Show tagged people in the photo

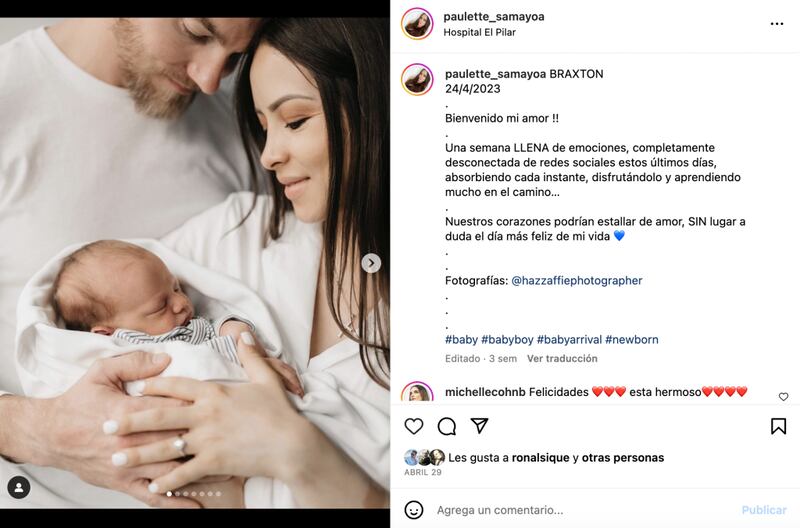pos(19,487)
